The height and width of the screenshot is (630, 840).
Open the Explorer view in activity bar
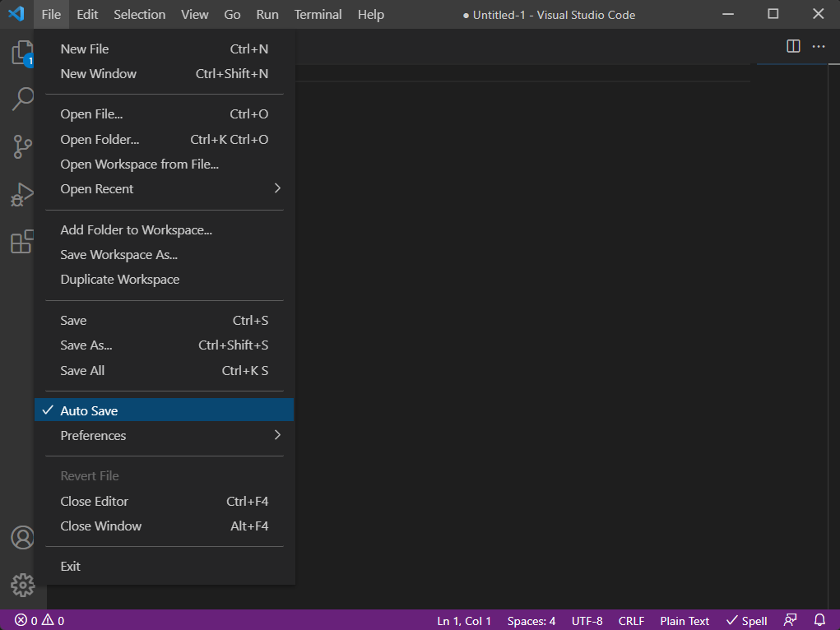[x=22, y=53]
